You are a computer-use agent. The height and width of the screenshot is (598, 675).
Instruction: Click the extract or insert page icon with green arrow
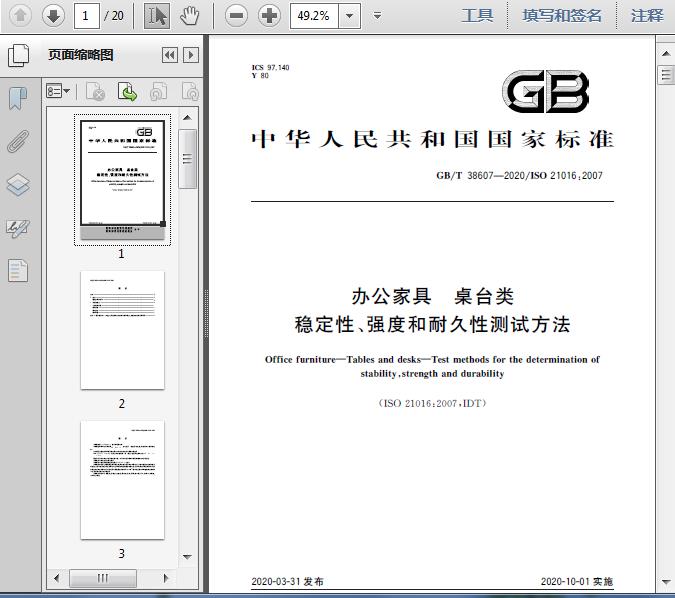coord(127,91)
